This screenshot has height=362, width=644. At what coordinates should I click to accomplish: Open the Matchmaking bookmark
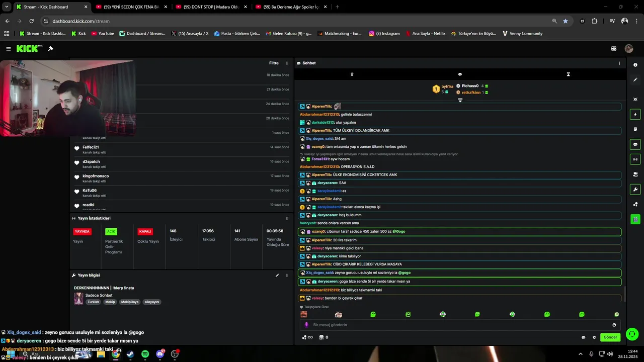coord(339,34)
